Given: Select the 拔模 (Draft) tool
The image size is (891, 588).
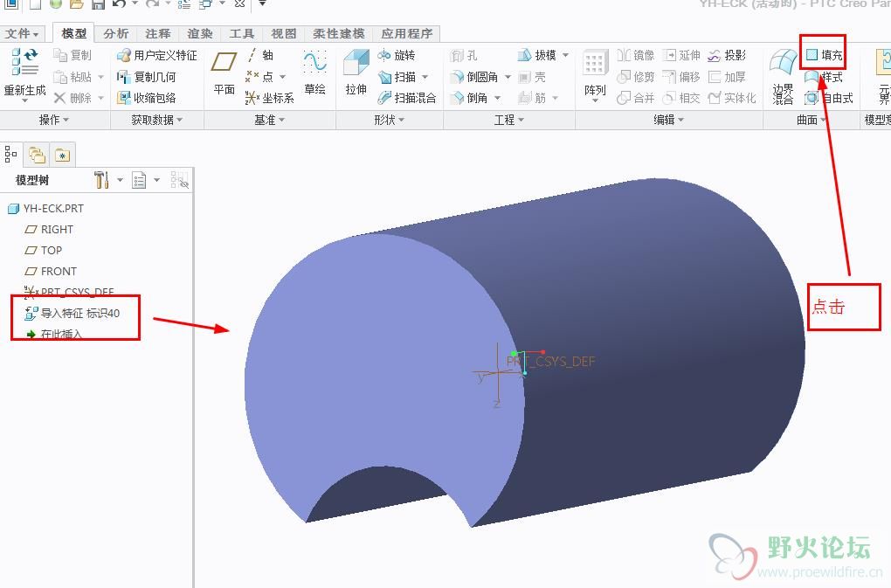Looking at the screenshot, I should tap(537, 55).
